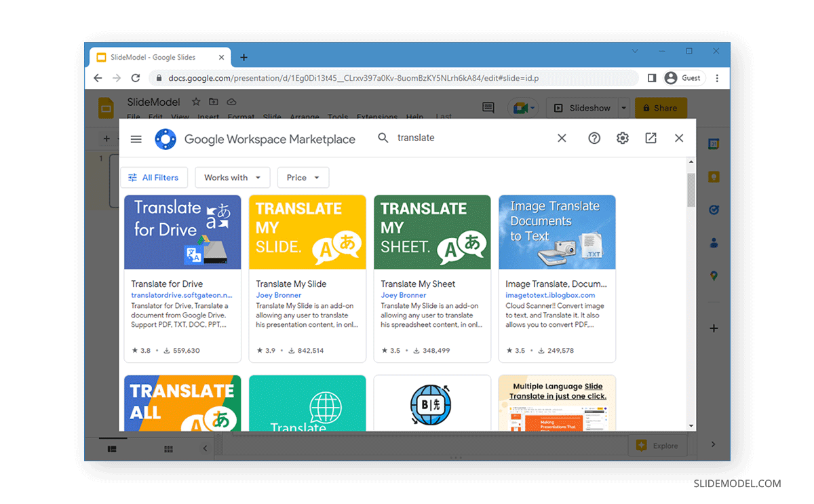The image size is (814, 504).
Task: Expand the Works with filter dropdown
Action: click(x=233, y=178)
